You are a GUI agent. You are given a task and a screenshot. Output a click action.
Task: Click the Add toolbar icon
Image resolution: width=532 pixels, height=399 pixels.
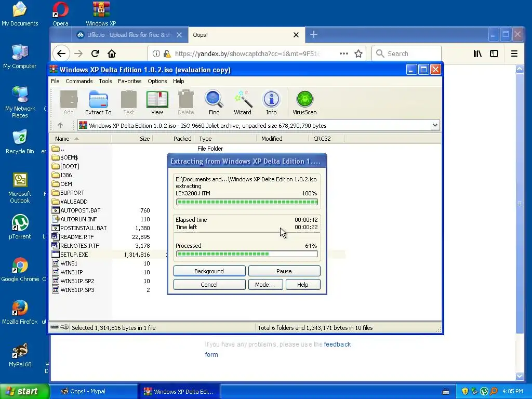pyautogui.click(x=69, y=103)
